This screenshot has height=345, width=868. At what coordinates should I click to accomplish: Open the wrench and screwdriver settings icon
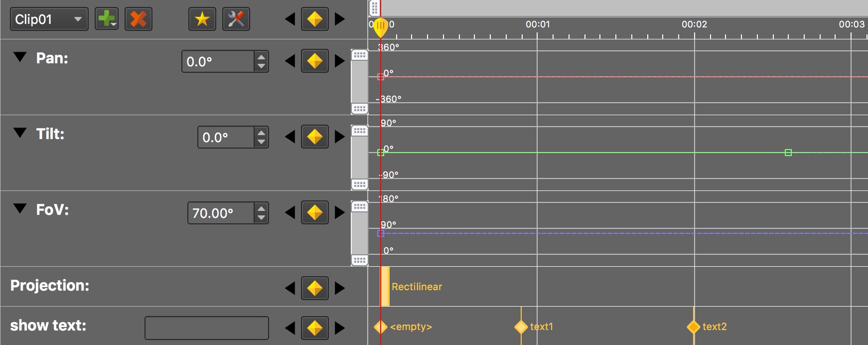(236, 19)
